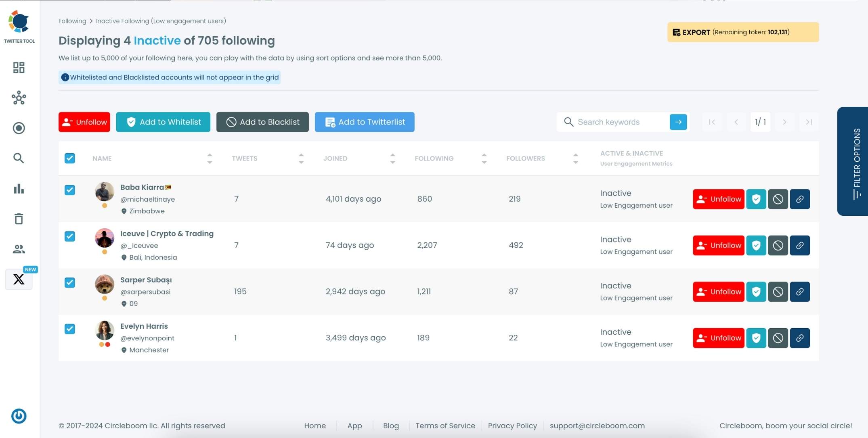Image resolution: width=868 pixels, height=438 pixels.
Task: Click the Export button
Action: pyautogui.click(x=742, y=32)
